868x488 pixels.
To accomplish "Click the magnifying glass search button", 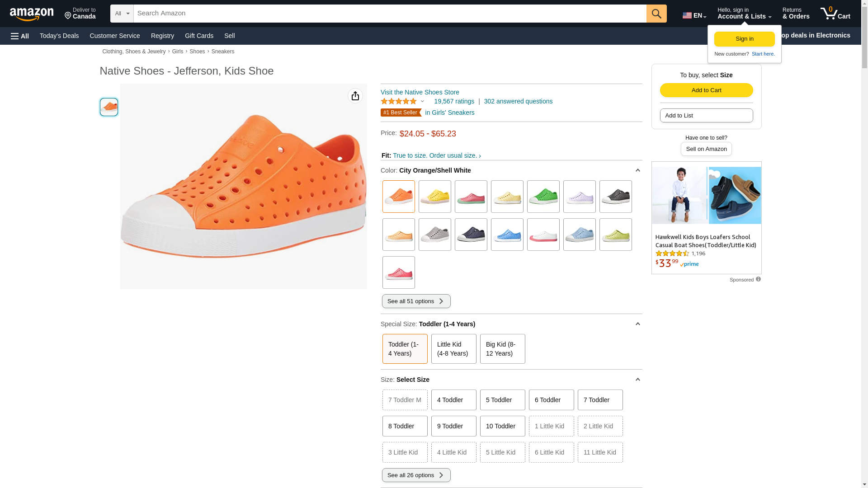I will point(656,14).
